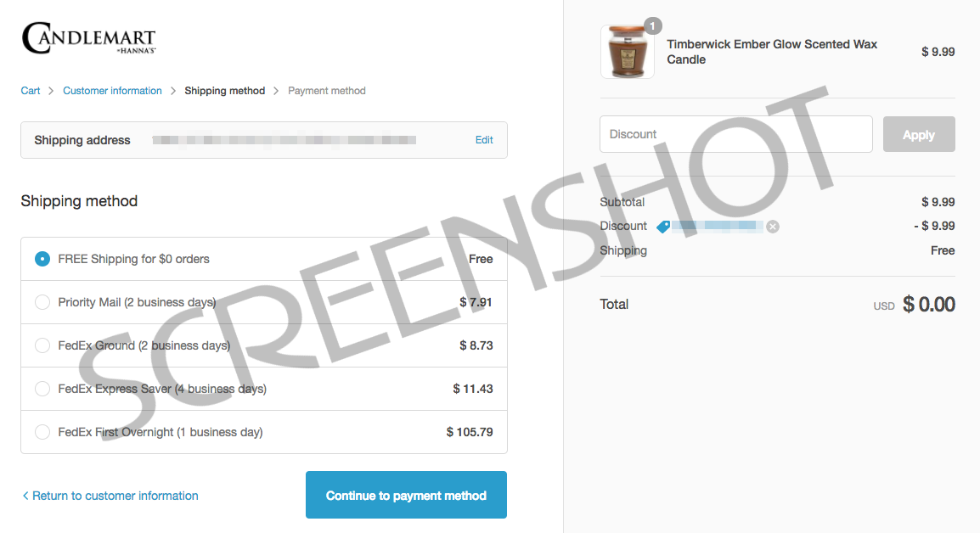
Task: Click the chevron after Cart breadcrumb
Action: pyautogui.click(x=51, y=91)
